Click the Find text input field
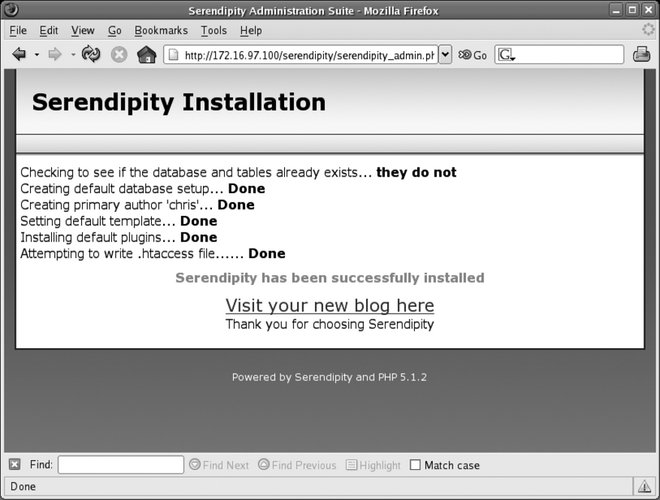The image size is (660, 500). (121, 465)
